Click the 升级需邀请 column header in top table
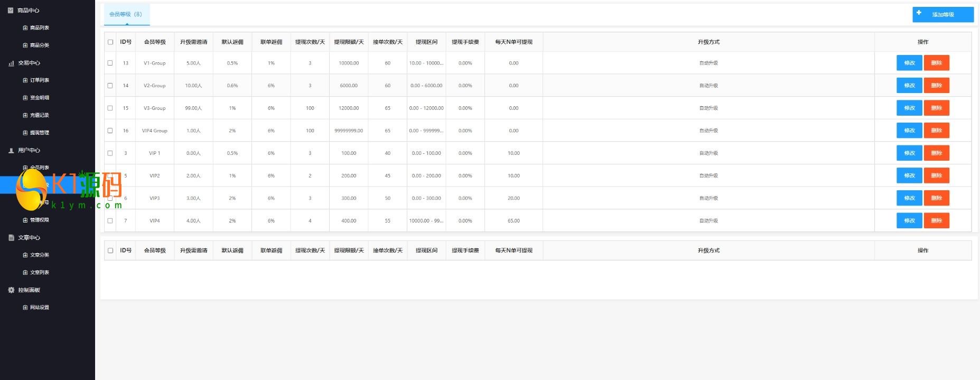The width and height of the screenshot is (980, 380). (x=193, y=42)
